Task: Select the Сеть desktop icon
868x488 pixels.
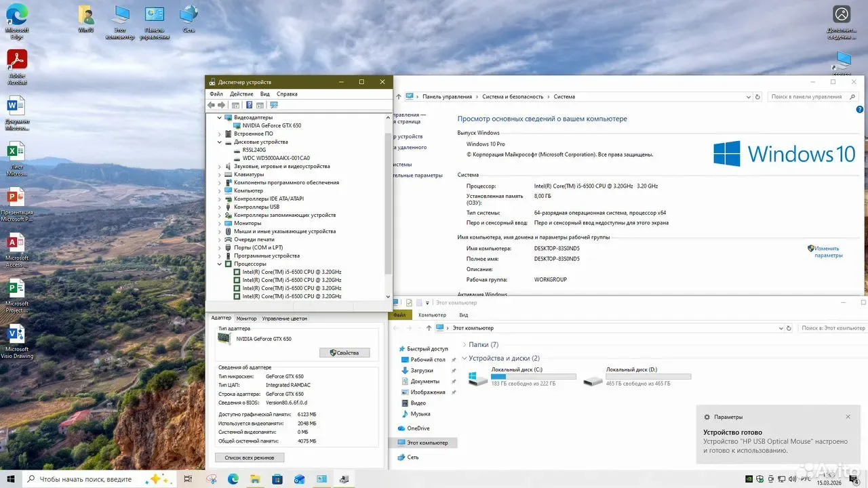Action: click(189, 19)
